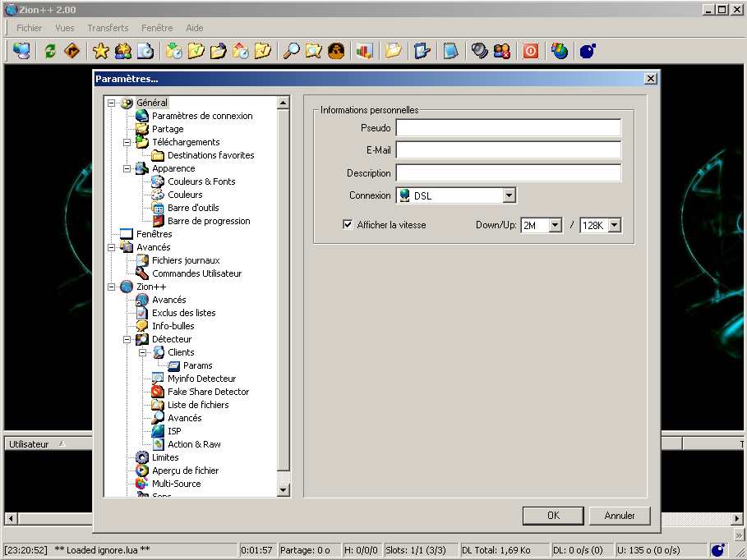
Task: Select Fake Share Detector in the tree
Action: pyautogui.click(x=208, y=392)
